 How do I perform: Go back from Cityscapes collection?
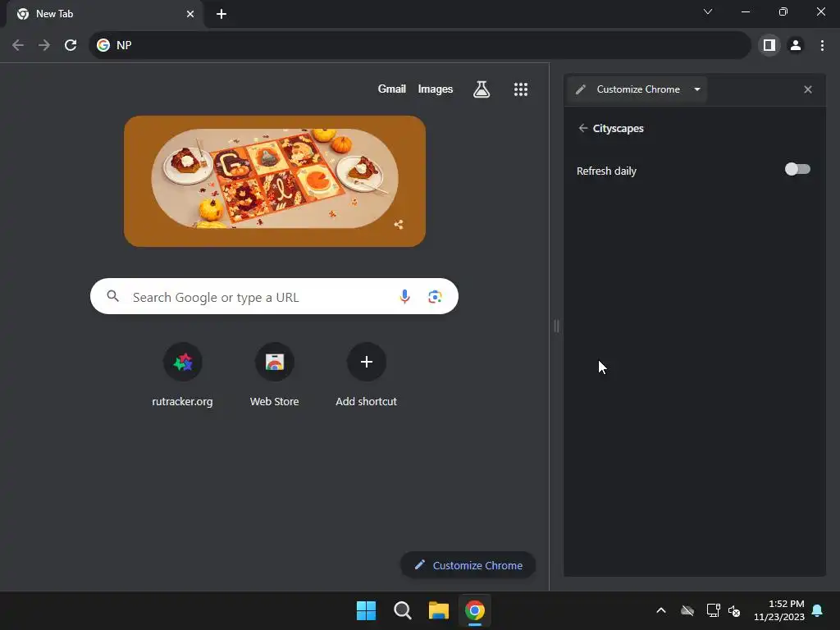pyautogui.click(x=583, y=128)
